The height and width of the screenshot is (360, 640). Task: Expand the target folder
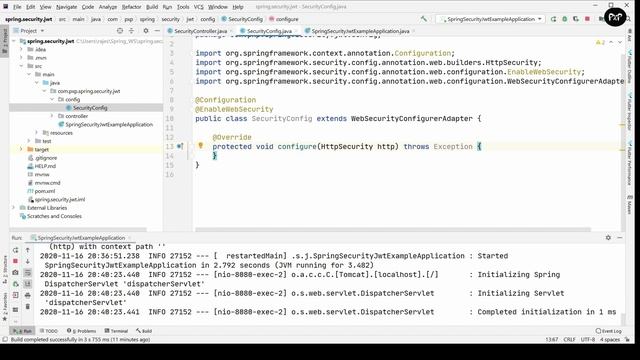click(x=22, y=149)
